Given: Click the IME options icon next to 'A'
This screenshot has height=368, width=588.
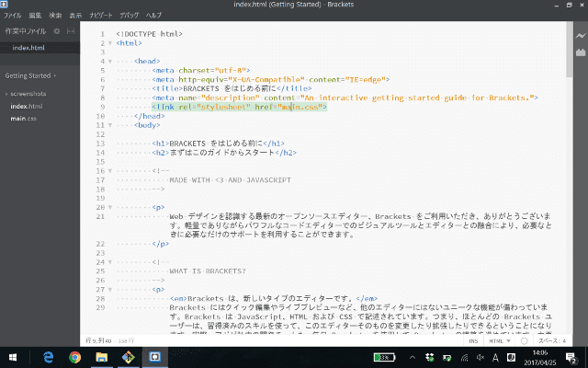Looking at the screenshot, I should coord(511,358).
